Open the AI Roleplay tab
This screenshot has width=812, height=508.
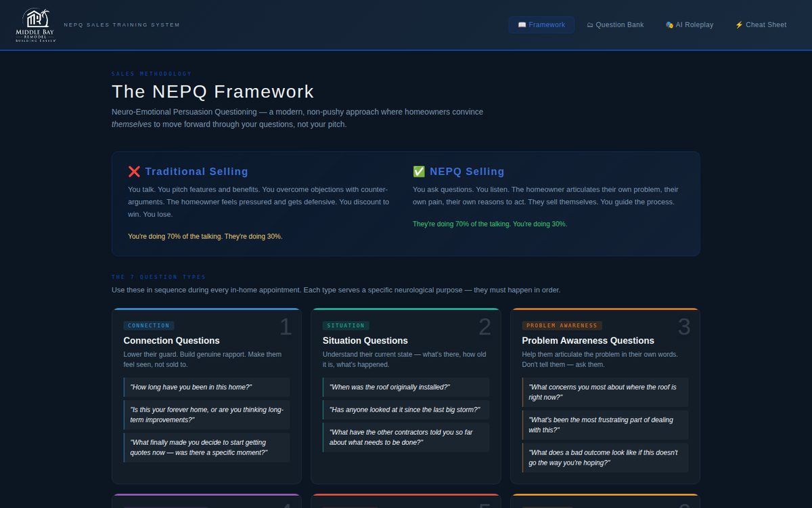click(x=690, y=25)
